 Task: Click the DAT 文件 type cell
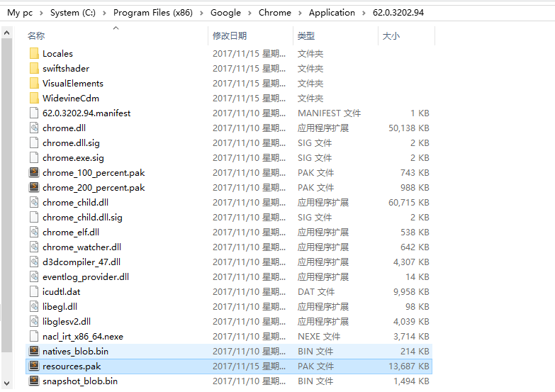(x=316, y=291)
